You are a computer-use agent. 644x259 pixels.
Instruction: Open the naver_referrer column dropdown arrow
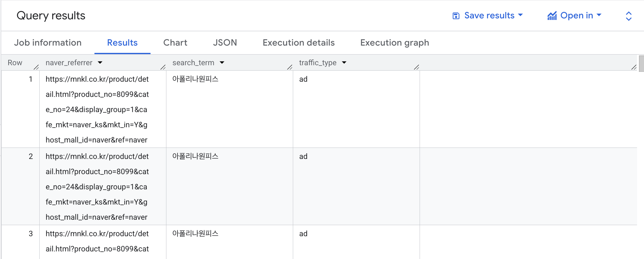point(100,63)
